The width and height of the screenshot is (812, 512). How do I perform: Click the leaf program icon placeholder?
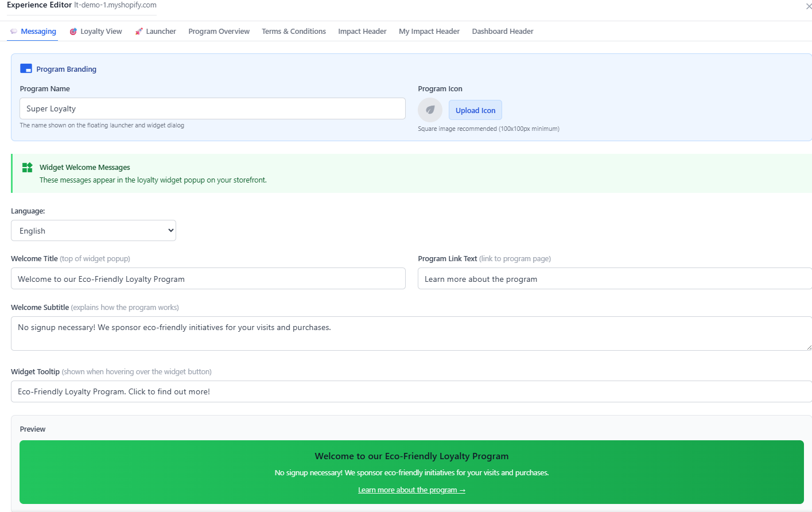coord(430,110)
